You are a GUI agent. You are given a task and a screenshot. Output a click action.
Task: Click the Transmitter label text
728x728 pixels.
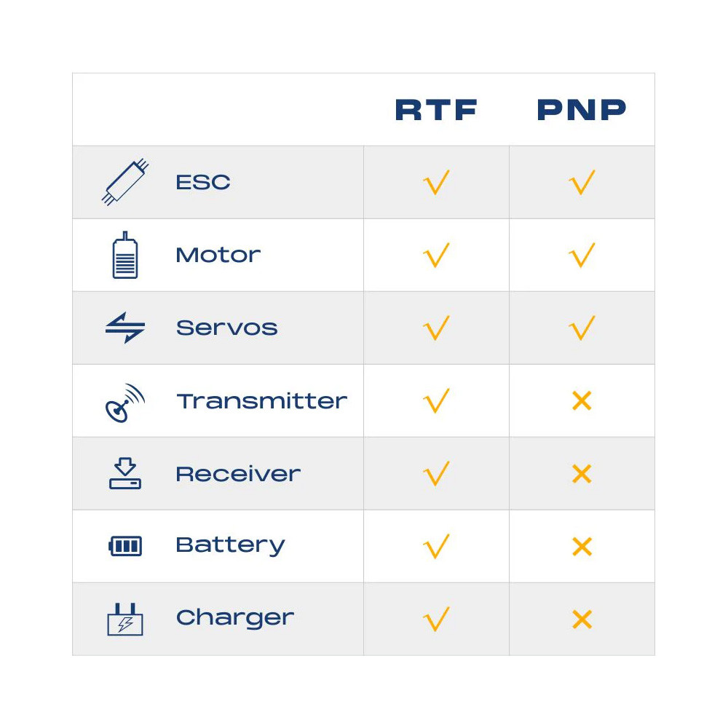point(262,401)
